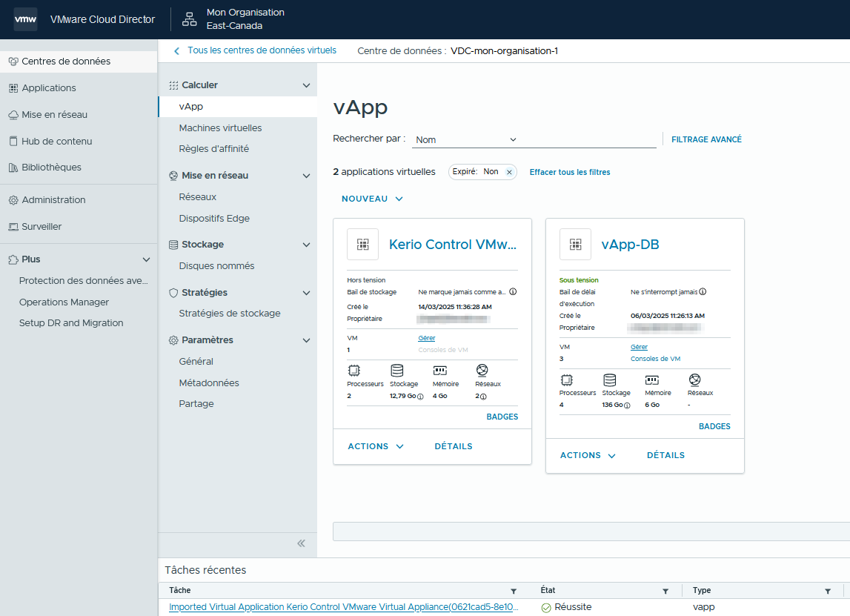Click the Kerio card Stockage disk icon
850x616 pixels.
(396, 371)
